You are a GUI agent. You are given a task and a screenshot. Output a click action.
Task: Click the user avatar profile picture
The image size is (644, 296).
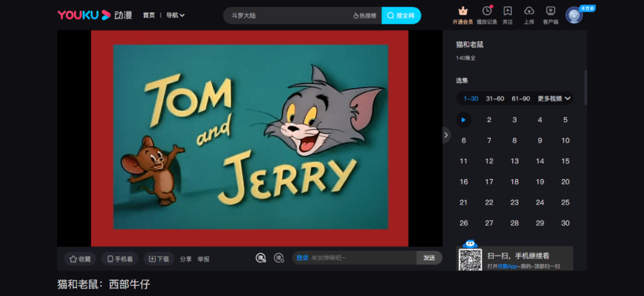(574, 15)
